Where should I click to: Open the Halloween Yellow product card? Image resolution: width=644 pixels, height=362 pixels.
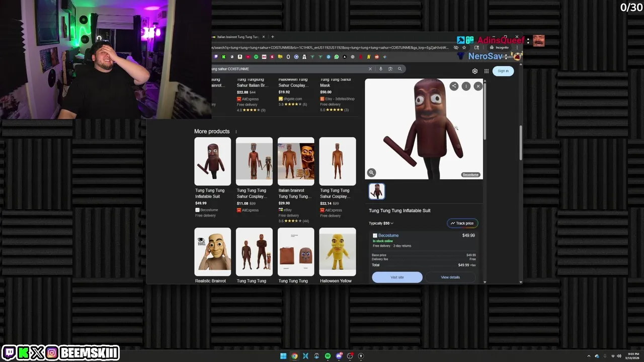pos(338,255)
